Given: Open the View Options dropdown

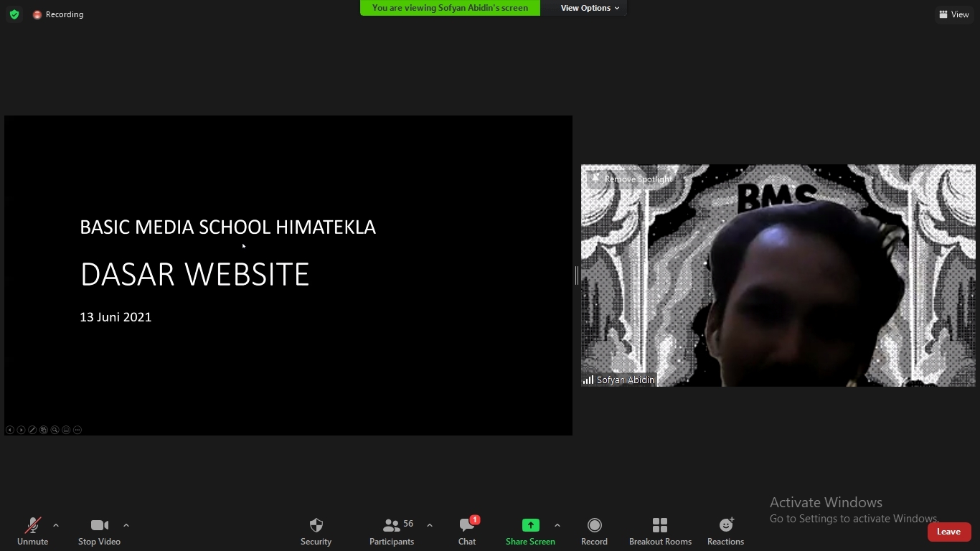Looking at the screenshot, I should [x=590, y=8].
